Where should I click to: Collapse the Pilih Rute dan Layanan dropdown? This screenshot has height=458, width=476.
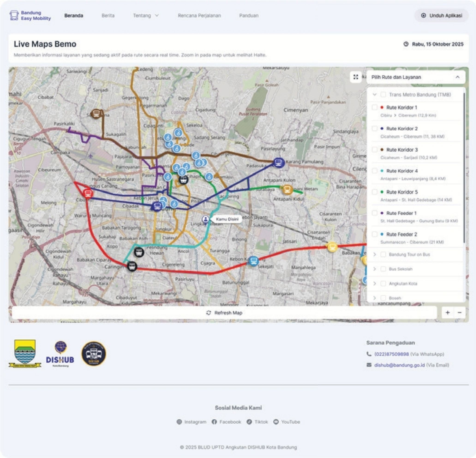457,77
